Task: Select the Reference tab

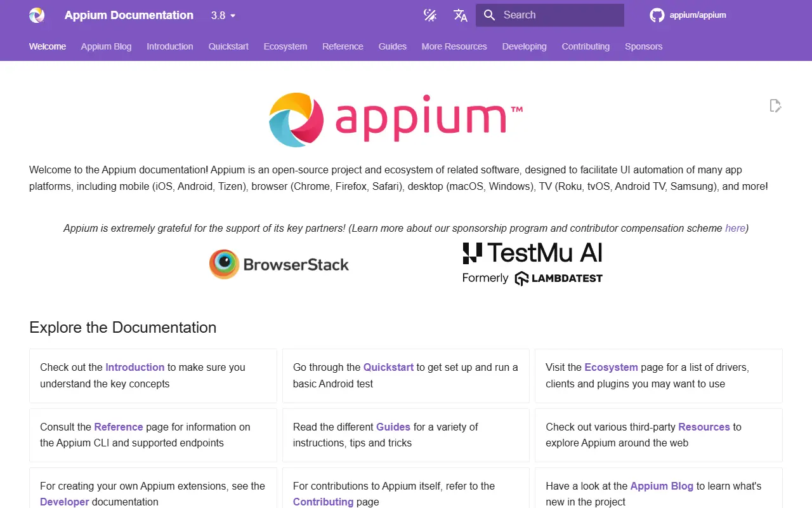Action: 343,46
